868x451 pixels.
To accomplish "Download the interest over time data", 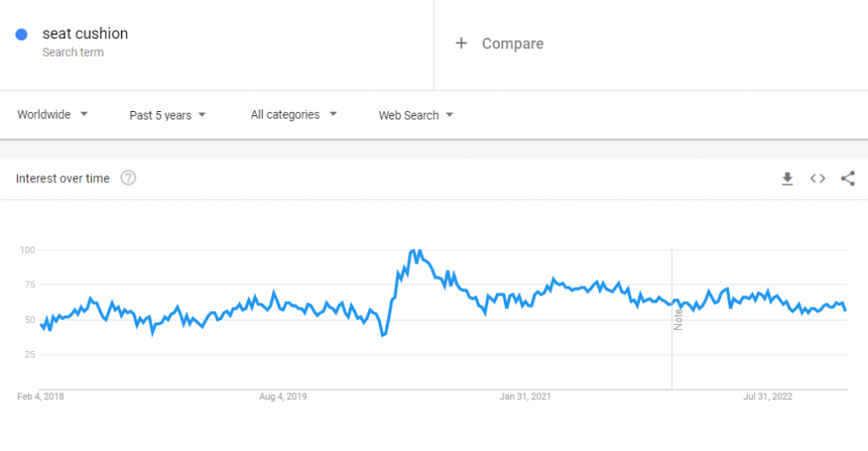I will tap(787, 178).
